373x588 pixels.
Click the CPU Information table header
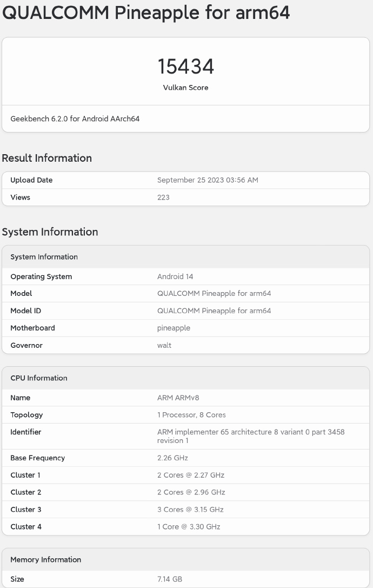[39, 378]
